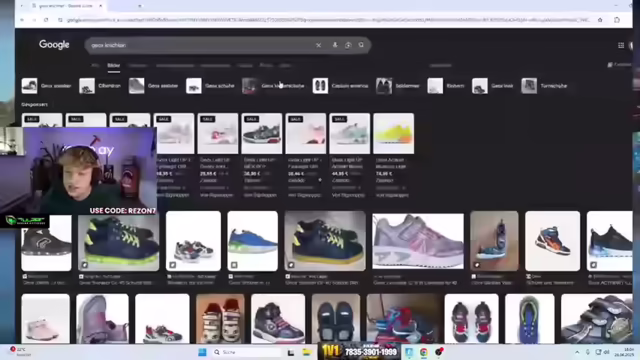640x360 pixels.
Task: Open the red-dotted app icon on taskbar
Action: [439, 352]
